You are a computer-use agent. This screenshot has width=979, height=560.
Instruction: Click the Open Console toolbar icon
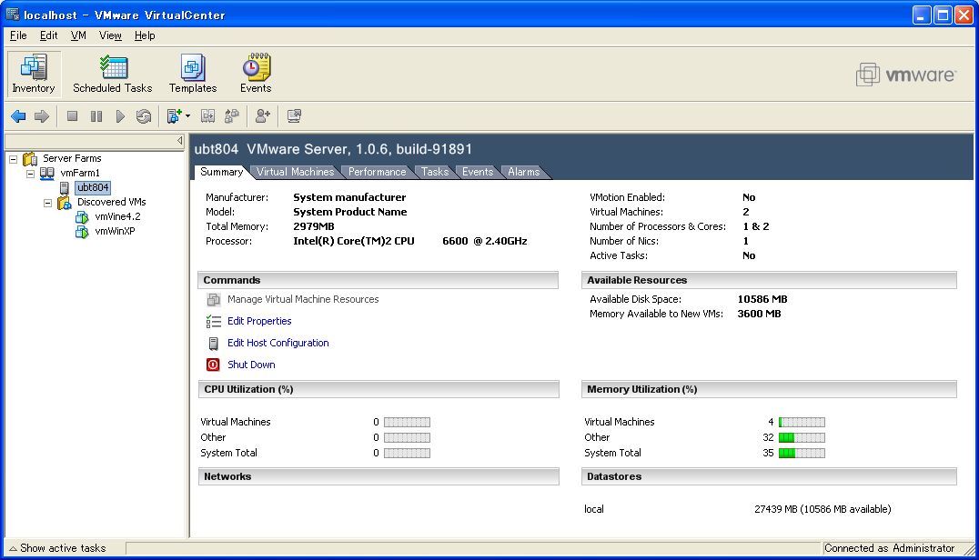pyautogui.click(x=294, y=116)
